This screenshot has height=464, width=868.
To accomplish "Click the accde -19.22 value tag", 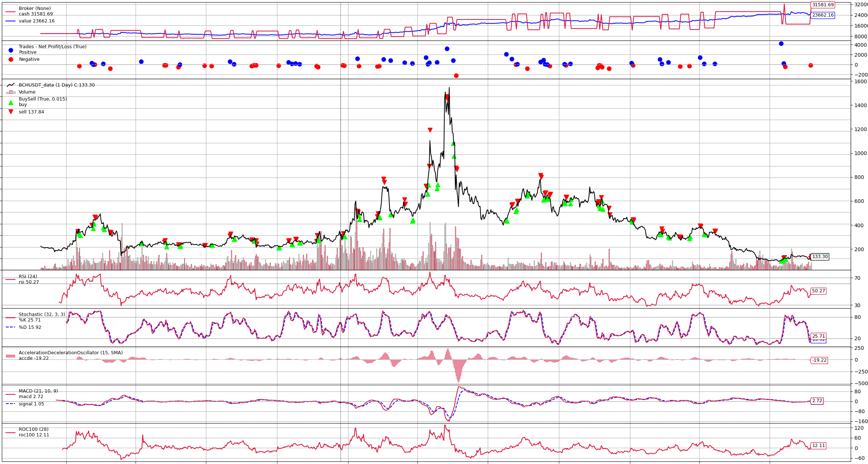I will (819, 360).
